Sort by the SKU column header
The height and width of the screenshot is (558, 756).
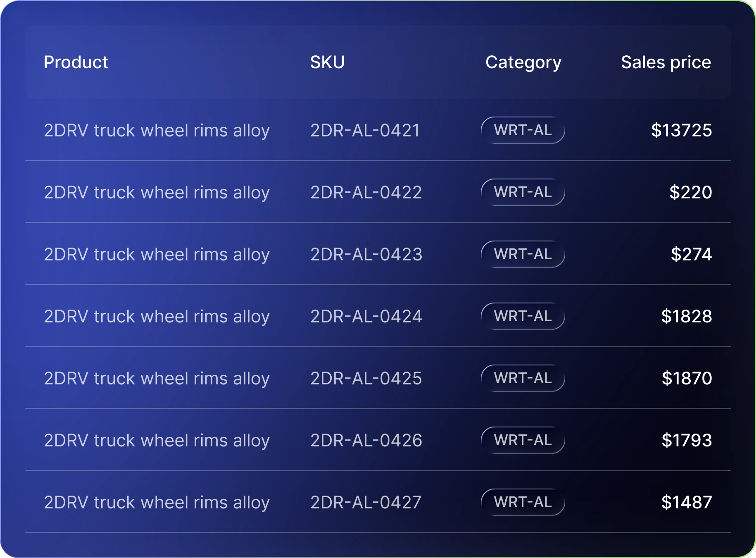(327, 62)
